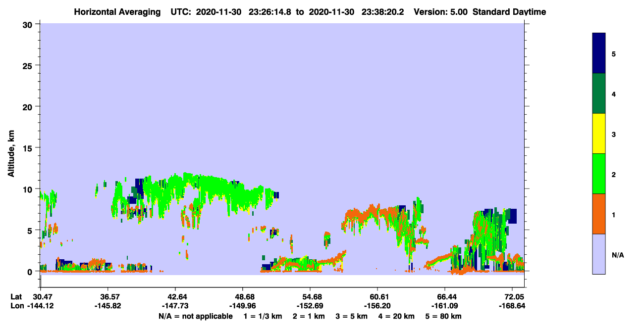Click the longitude value -168.64

coord(512,306)
